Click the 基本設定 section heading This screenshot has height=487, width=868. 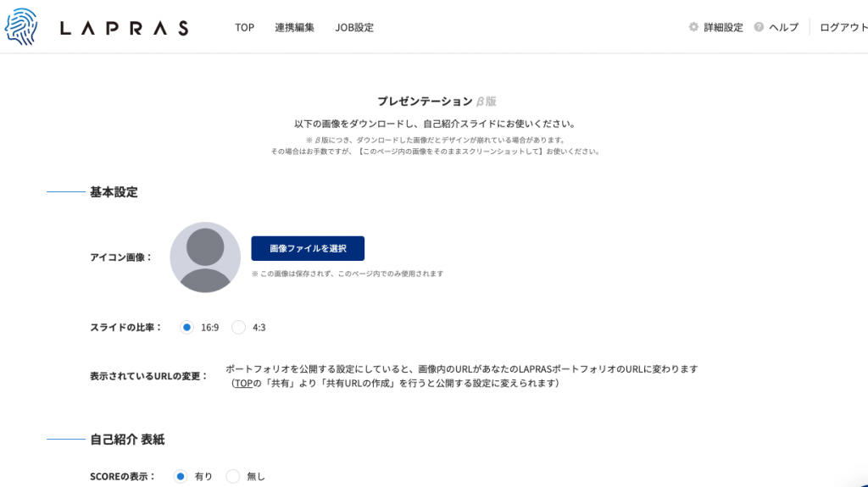(x=114, y=192)
